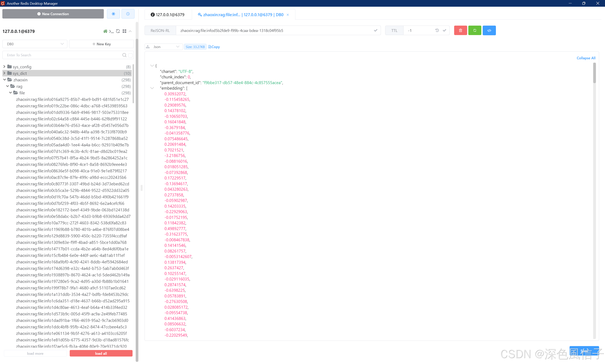Click the Collapse All link
Screen dimensions: 605x364
click(x=586, y=58)
